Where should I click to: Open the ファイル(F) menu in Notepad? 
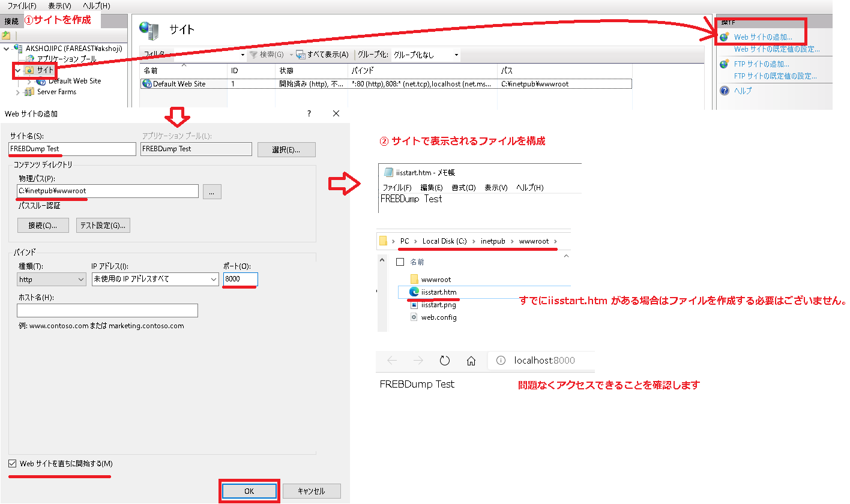click(397, 188)
